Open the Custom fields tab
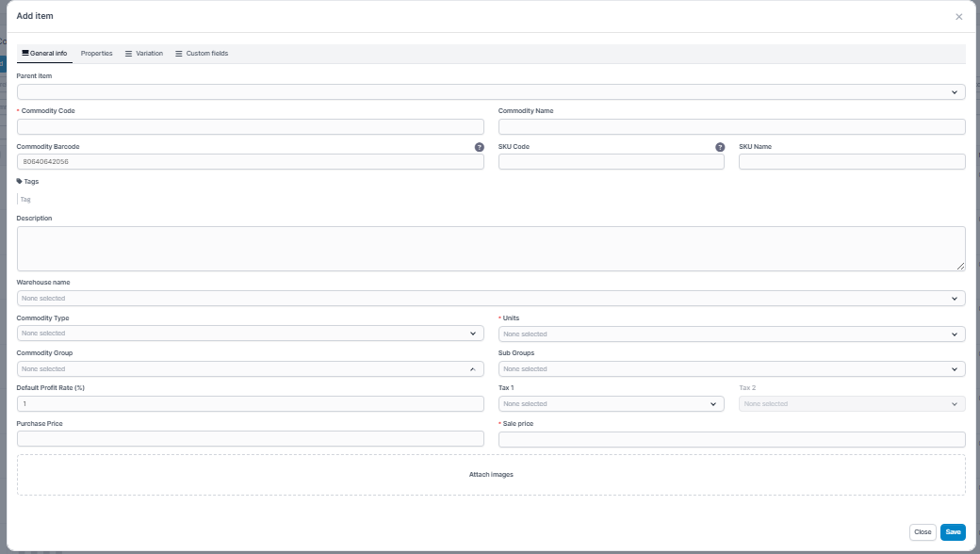The width and height of the screenshot is (980, 554). pos(201,54)
